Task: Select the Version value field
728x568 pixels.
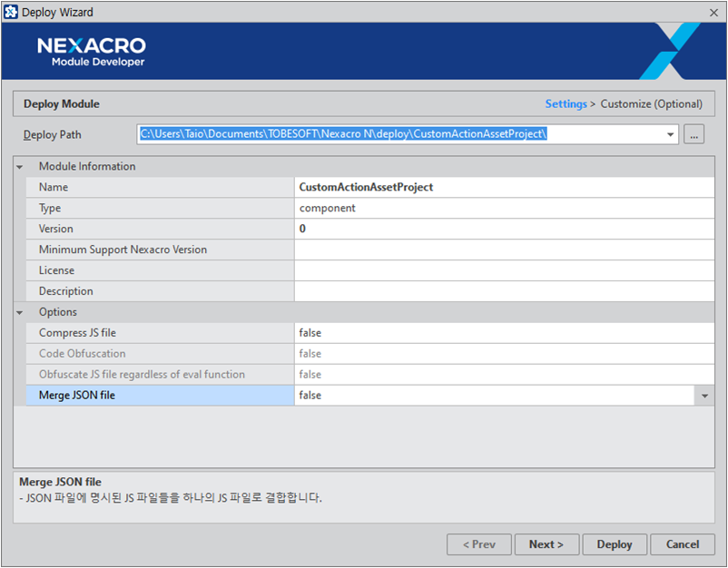Action: 504,230
